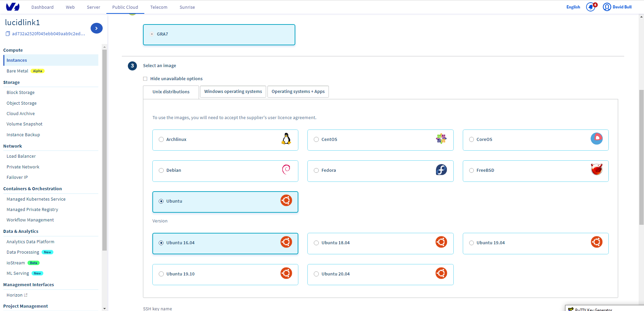
Task: Open Analytics Data Platform
Action: click(30, 242)
